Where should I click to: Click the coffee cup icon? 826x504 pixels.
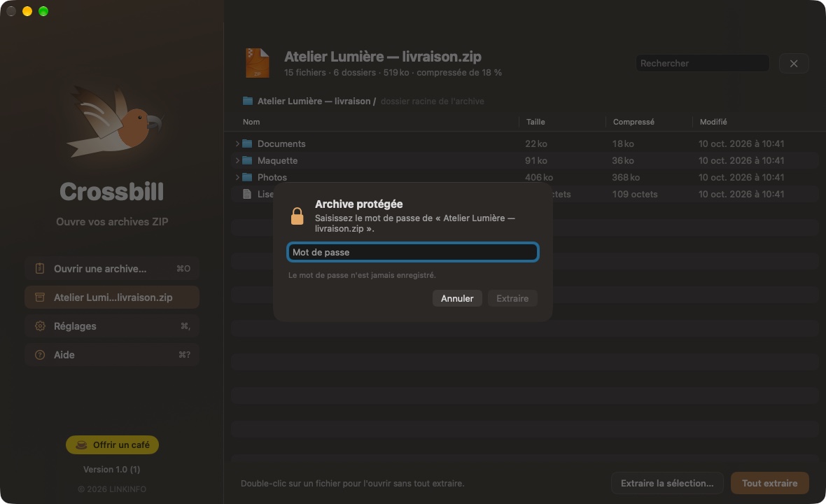click(x=81, y=445)
